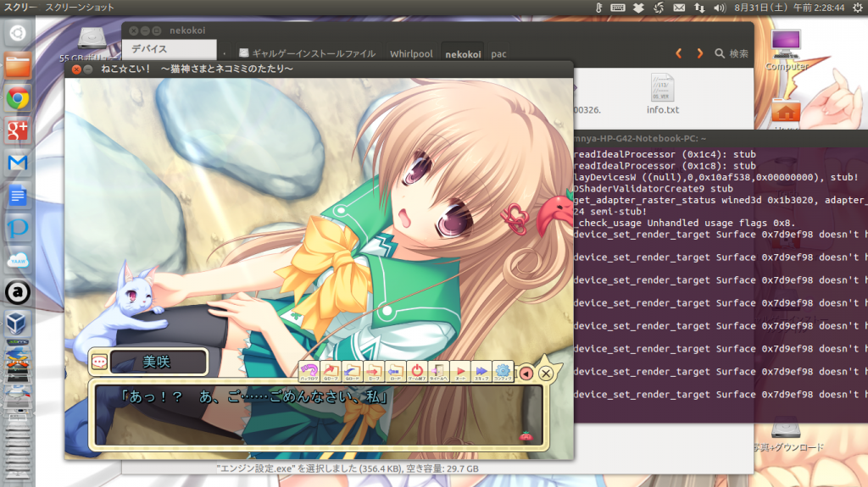Launch Google Chrome from the launcher
Image resolution: width=868 pixels, height=487 pixels.
point(18,98)
